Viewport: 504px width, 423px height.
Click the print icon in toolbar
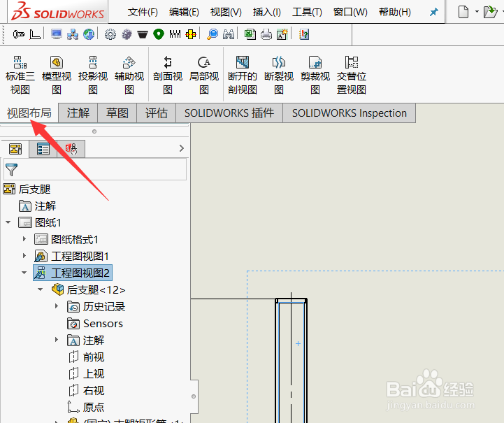(x=266, y=34)
